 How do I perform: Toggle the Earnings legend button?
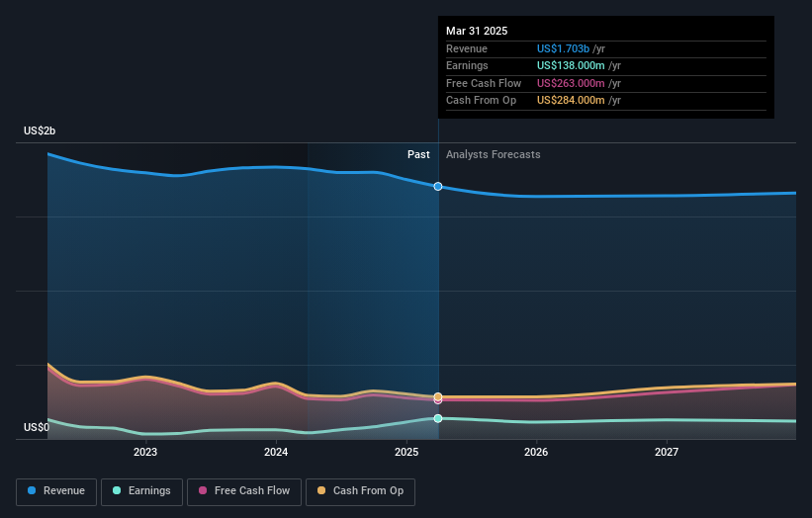(x=141, y=491)
